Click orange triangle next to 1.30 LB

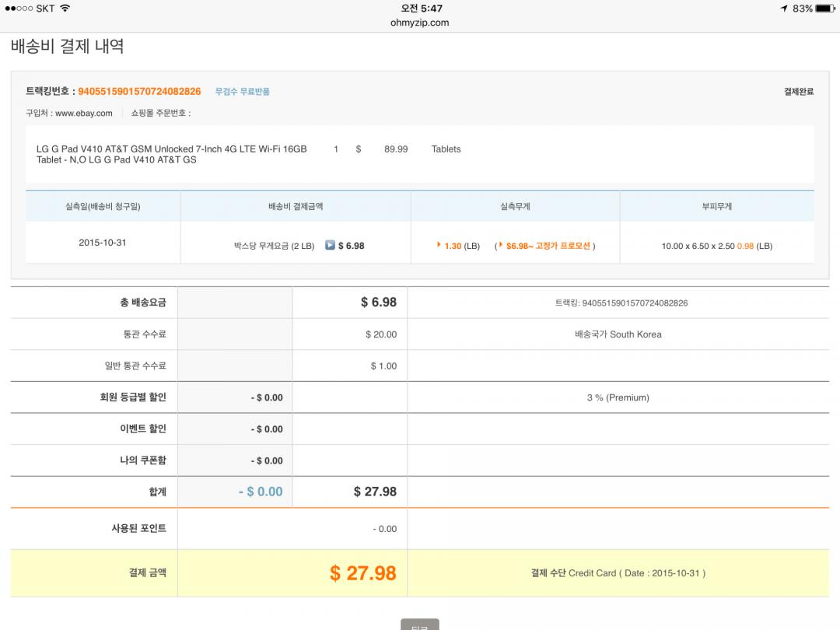pos(439,245)
